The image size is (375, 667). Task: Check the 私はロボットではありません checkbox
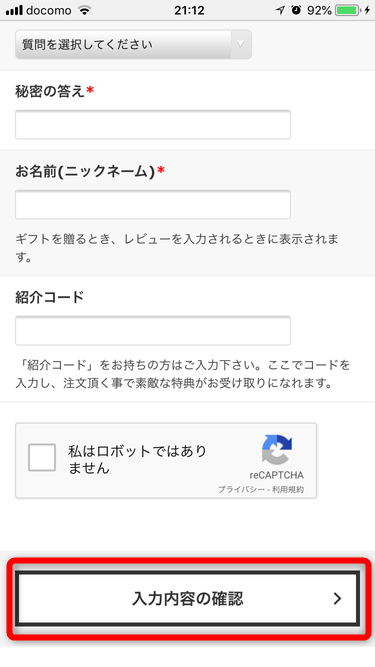click(x=42, y=457)
